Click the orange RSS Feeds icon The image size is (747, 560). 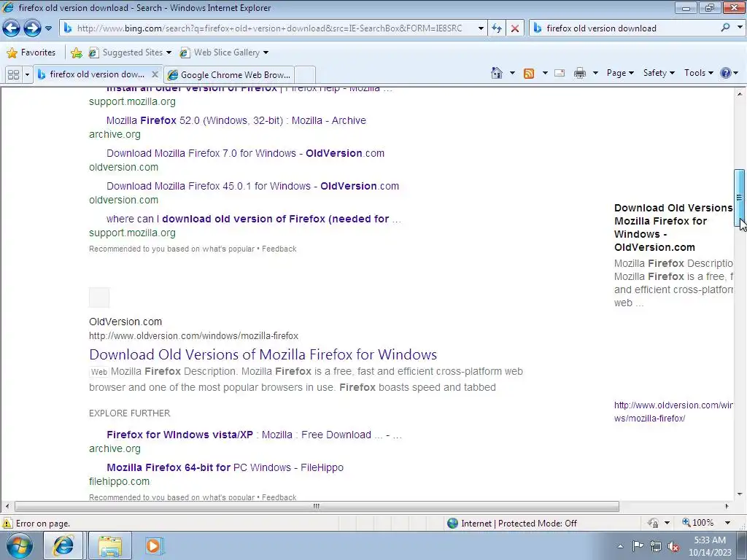point(529,74)
